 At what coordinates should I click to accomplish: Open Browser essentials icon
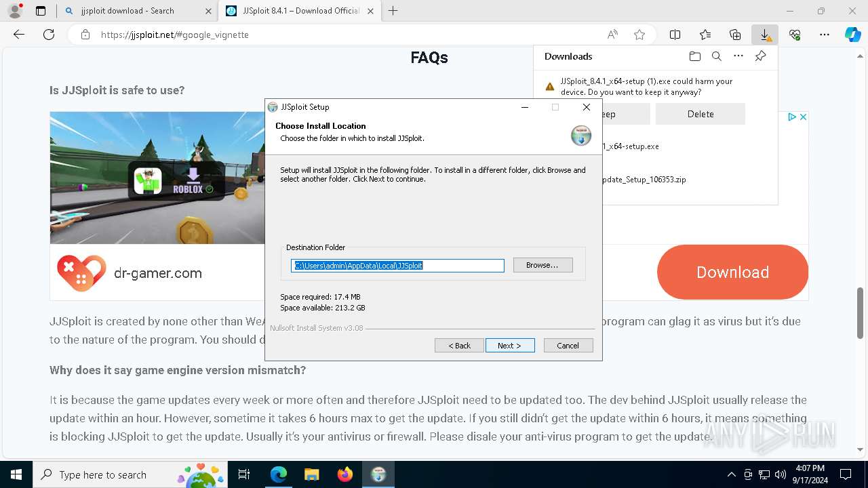click(795, 35)
